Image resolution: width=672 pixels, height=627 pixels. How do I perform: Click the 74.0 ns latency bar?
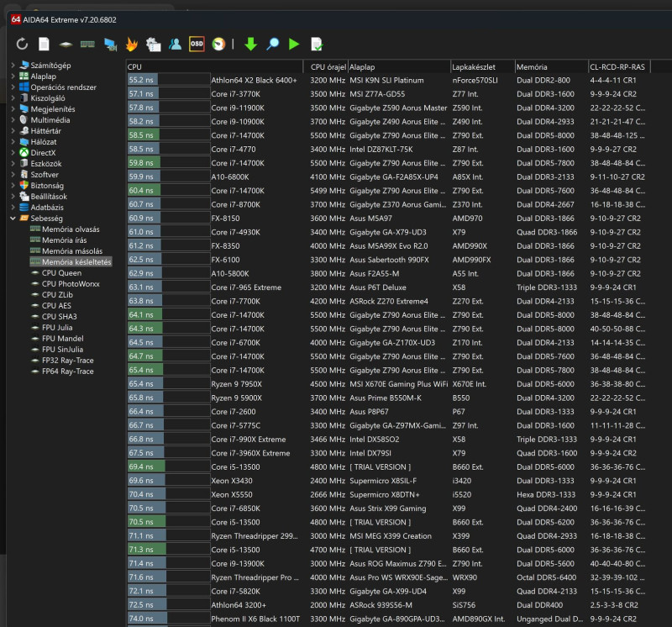169,619
